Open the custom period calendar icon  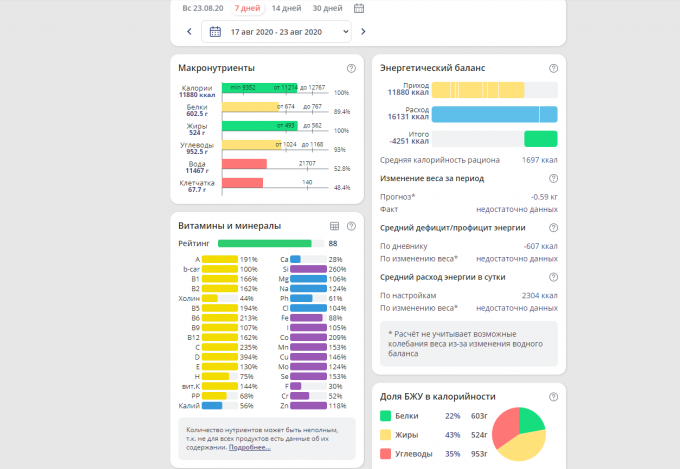tap(359, 8)
